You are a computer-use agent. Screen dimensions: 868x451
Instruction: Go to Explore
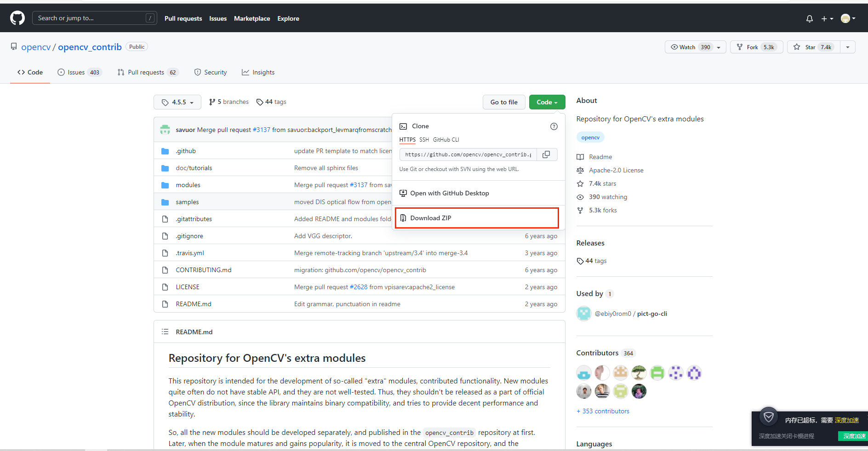pos(288,18)
